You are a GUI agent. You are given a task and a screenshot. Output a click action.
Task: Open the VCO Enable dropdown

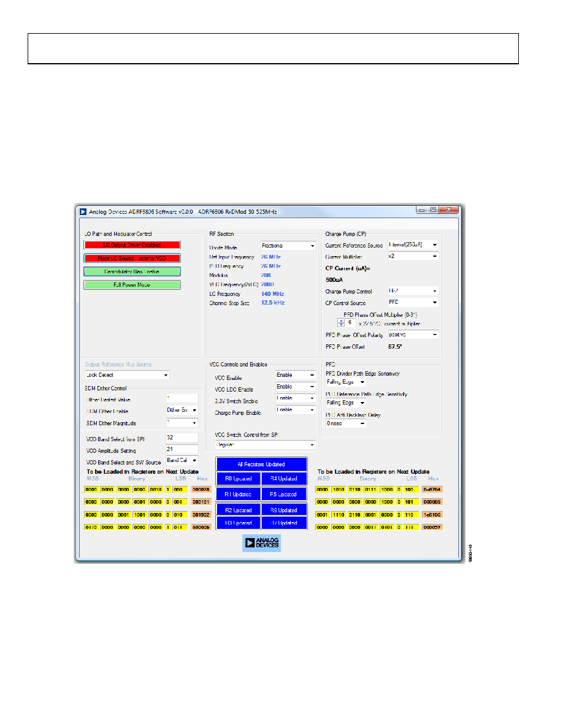[x=296, y=375]
